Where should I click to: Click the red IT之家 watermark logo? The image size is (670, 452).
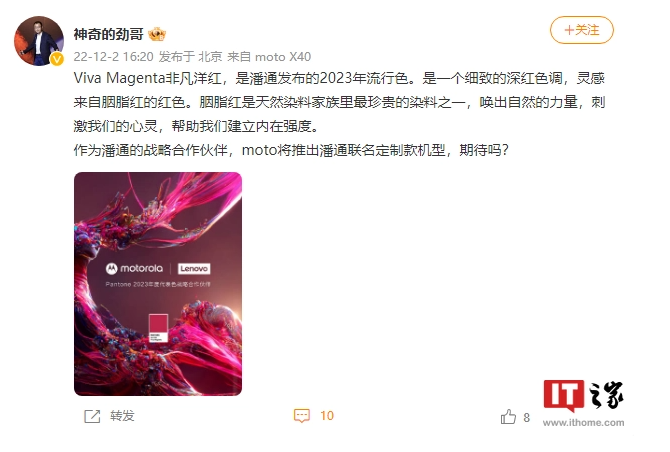click(563, 395)
